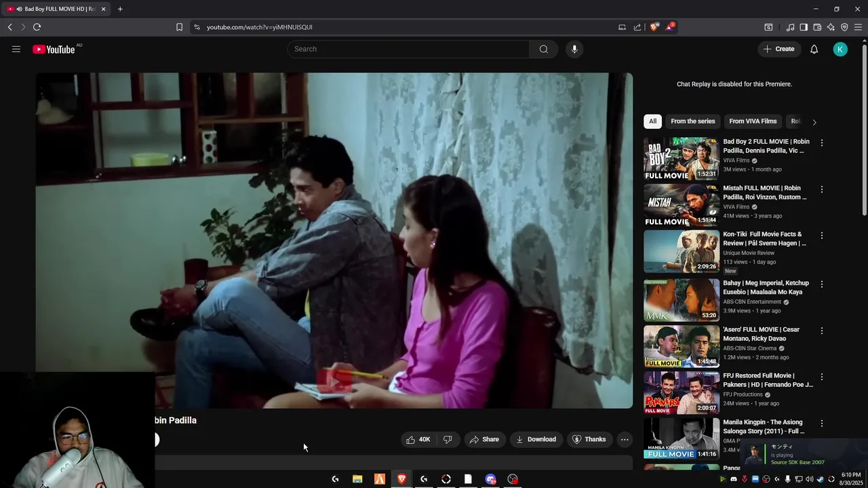868x488 pixels.
Task: Open Brave Rewards triangle icon
Action: [670, 27]
